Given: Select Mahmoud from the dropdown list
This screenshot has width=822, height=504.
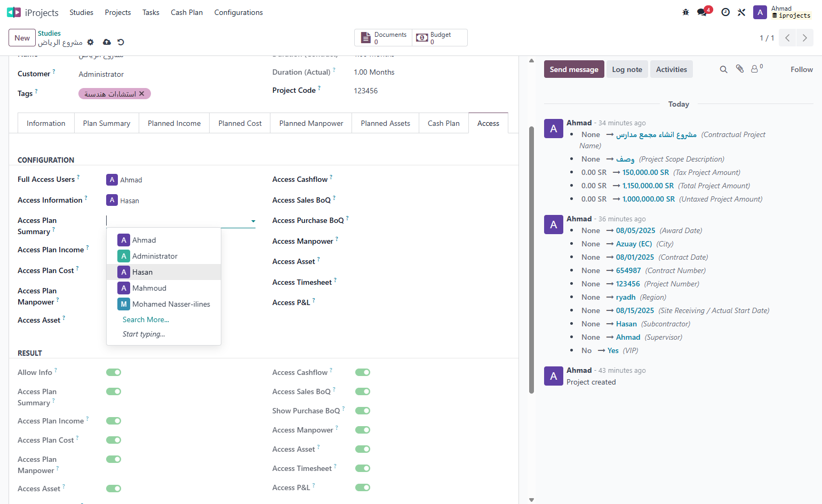Looking at the screenshot, I should [164, 288].
